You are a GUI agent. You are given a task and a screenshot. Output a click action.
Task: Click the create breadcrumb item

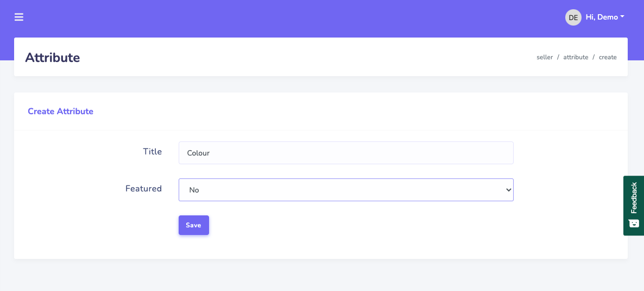608,57
